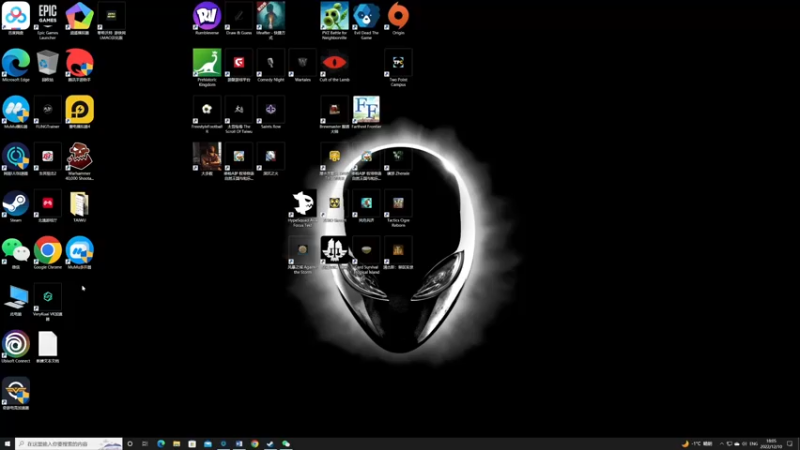Image resolution: width=800 pixels, height=450 pixels.
Task: Open the Cult of the Lamb shortcut
Action: pos(334,65)
